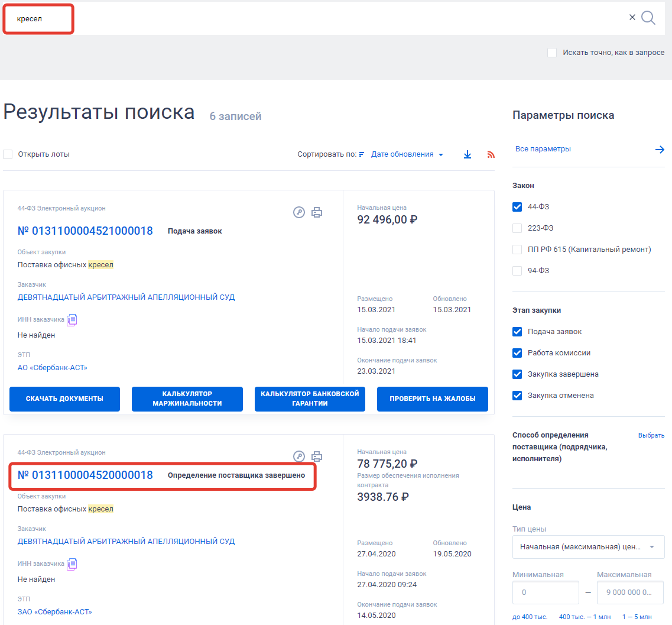Click the 'Минимальная' price input field
The image size is (672, 625).
(x=546, y=592)
